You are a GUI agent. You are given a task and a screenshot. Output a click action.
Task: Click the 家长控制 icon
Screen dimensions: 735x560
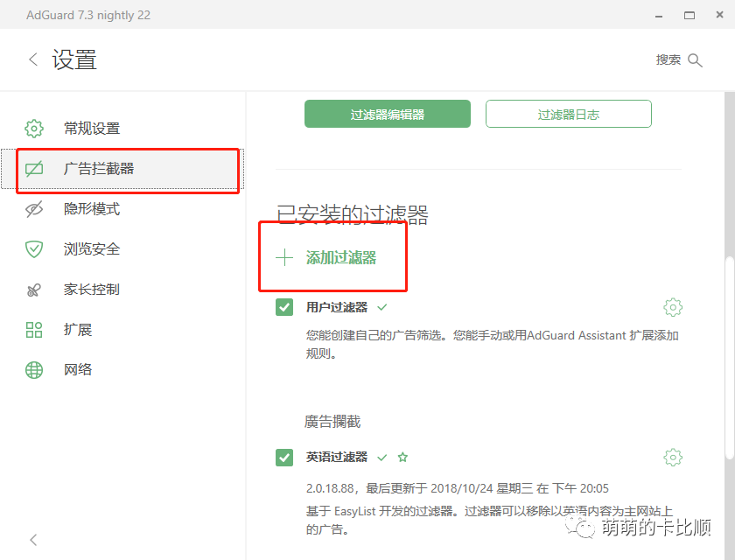tap(34, 290)
